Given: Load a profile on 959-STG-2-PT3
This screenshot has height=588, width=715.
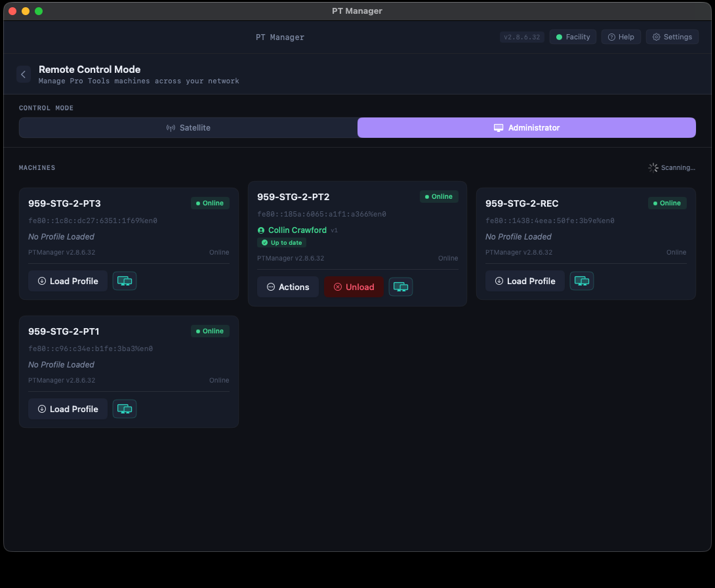Looking at the screenshot, I should point(68,281).
